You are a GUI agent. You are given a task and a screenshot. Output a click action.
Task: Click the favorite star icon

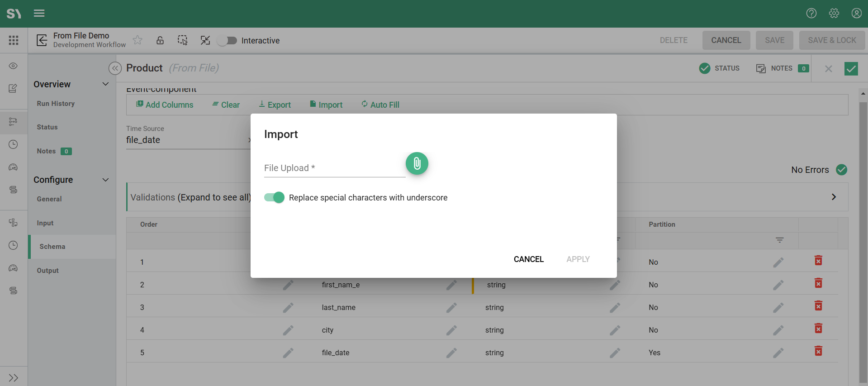138,40
